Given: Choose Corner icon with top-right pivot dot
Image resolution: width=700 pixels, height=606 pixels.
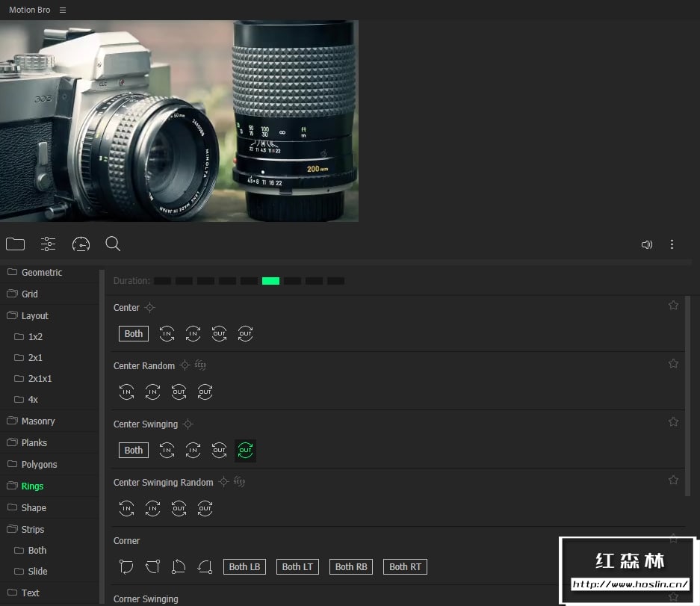Looking at the screenshot, I should click(x=152, y=566).
